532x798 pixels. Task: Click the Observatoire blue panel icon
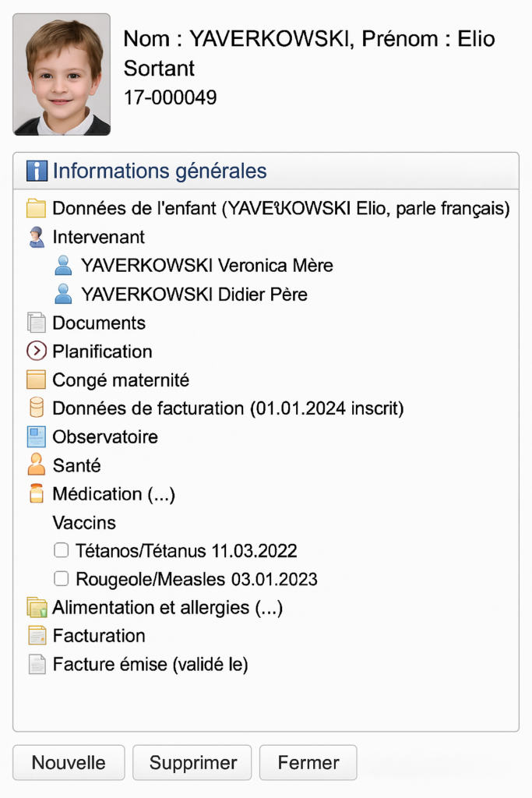click(36, 436)
